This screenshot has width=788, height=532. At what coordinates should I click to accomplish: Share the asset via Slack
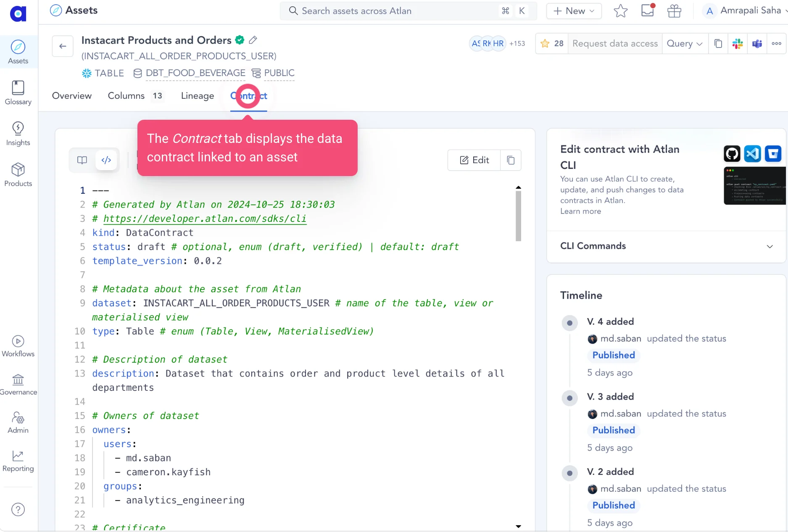point(737,43)
